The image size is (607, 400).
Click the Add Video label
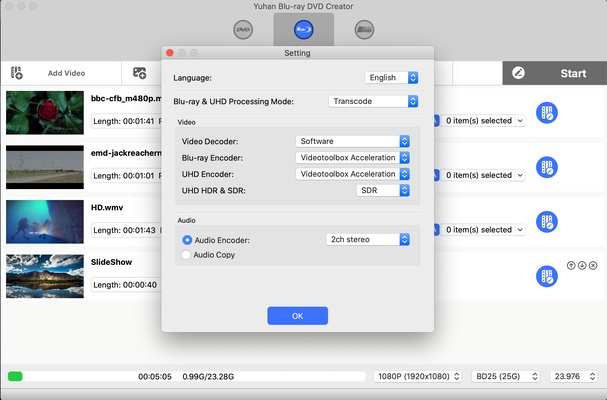click(67, 73)
